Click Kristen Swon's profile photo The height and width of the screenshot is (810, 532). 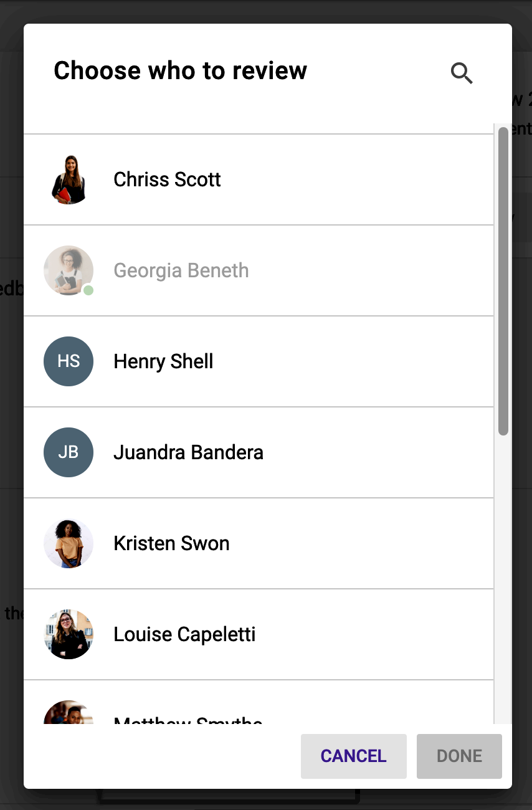pos(69,543)
